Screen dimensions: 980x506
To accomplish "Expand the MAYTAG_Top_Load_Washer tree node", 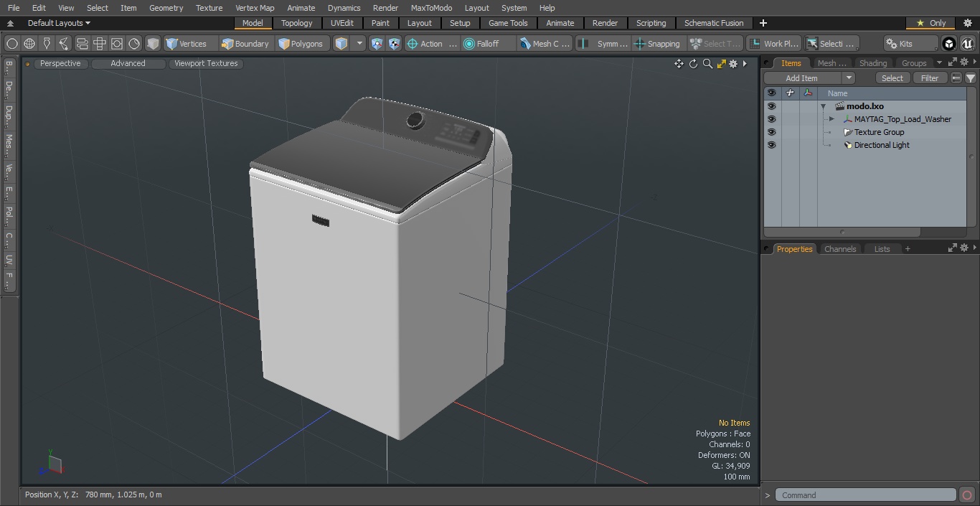I will (x=831, y=119).
